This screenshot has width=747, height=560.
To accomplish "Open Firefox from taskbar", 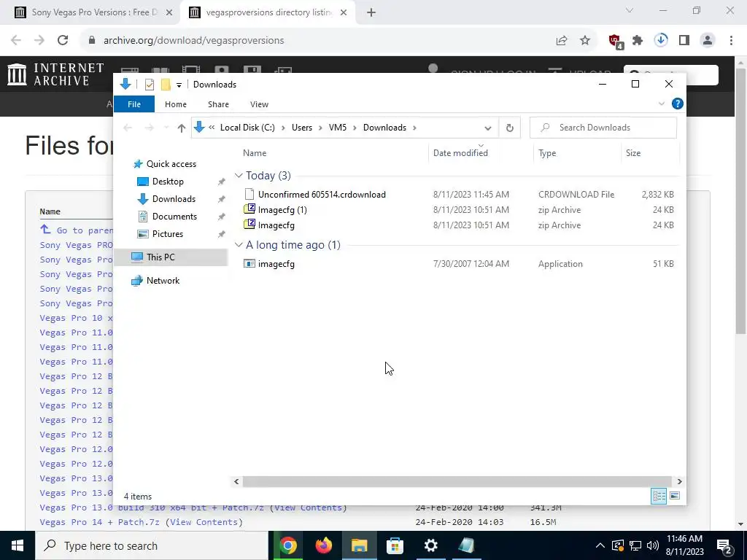I will pyautogui.click(x=323, y=545).
